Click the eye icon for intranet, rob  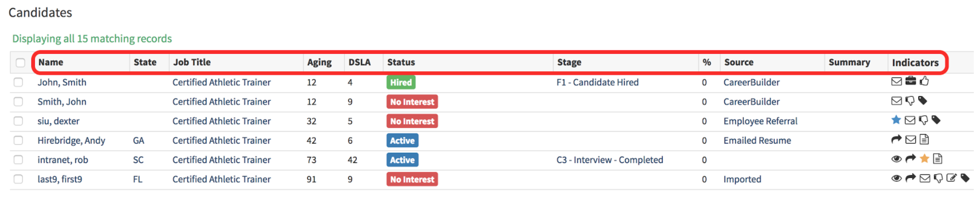[896, 159]
